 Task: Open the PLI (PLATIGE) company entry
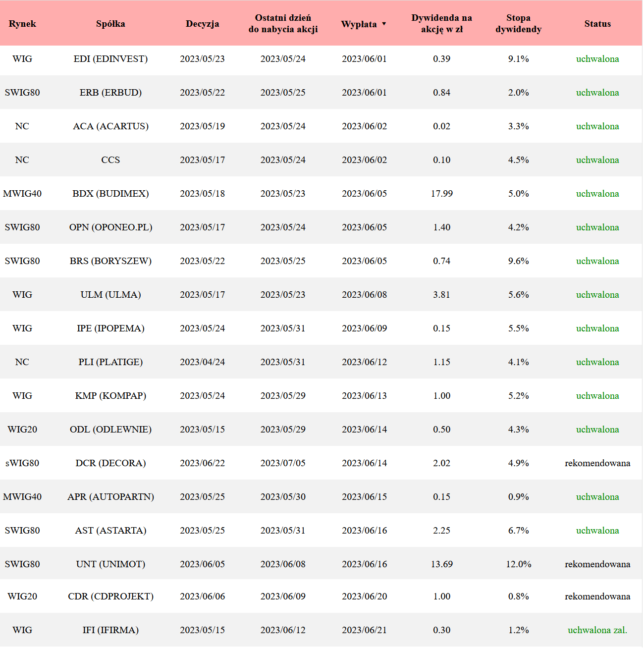pyautogui.click(x=110, y=362)
